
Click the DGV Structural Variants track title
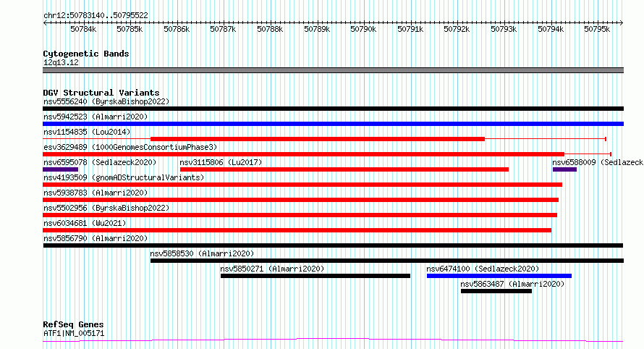[x=101, y=93]
